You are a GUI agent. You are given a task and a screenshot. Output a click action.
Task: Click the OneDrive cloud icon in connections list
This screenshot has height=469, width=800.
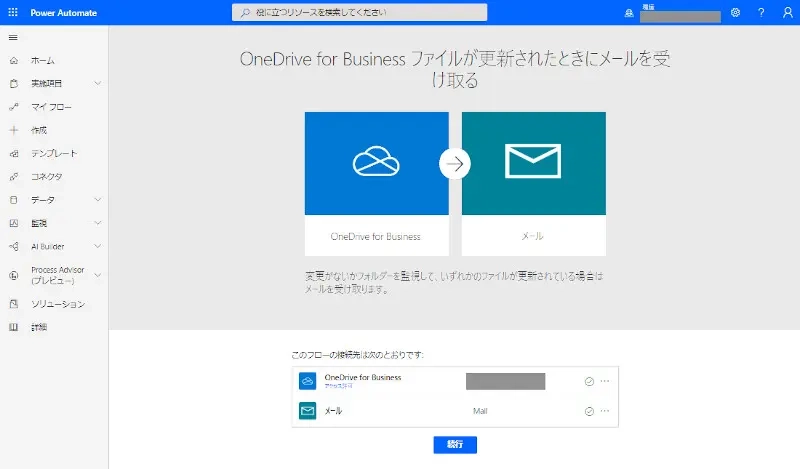(x=307, y=381)
